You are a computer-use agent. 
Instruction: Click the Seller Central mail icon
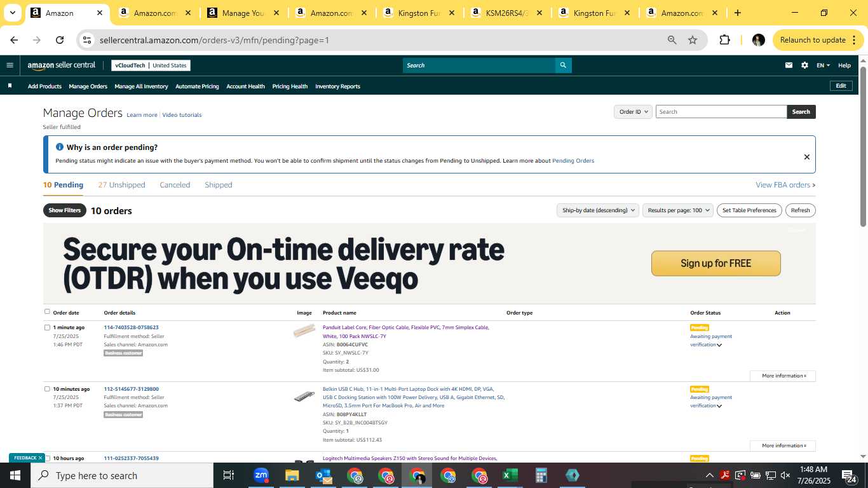(x=789, y=65)
